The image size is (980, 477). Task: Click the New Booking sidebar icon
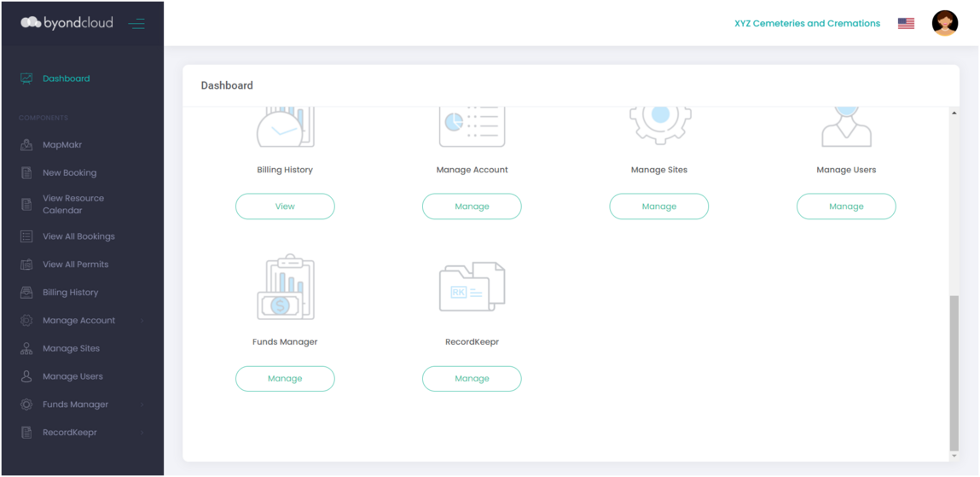[26, 172]
